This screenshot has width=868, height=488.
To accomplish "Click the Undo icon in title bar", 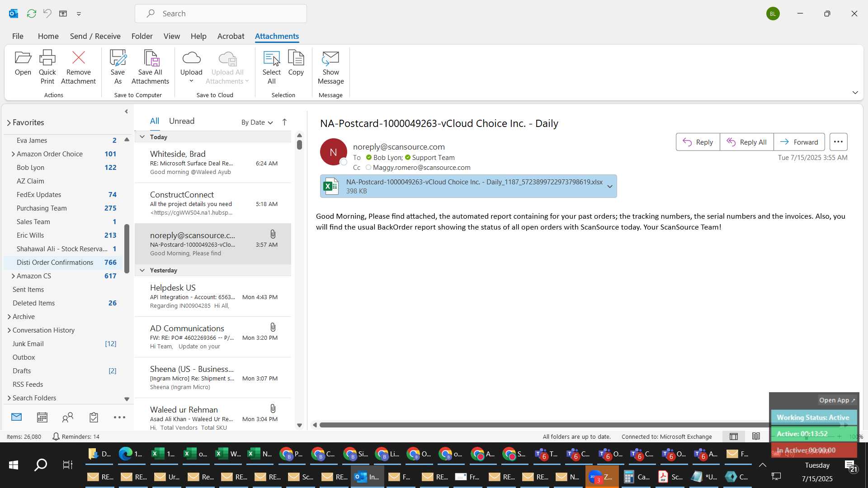I will pyautogui.click(x=47, y=14).
